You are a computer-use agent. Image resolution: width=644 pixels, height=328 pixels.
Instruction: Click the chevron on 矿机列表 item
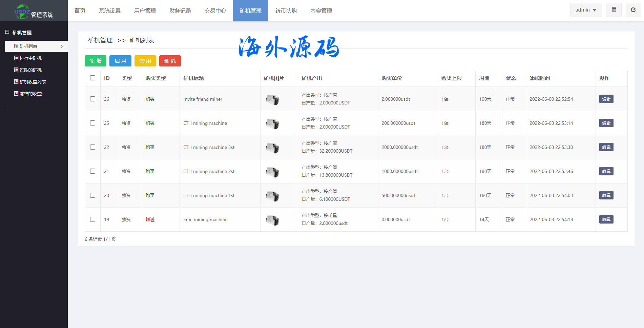tap(62, 46)
